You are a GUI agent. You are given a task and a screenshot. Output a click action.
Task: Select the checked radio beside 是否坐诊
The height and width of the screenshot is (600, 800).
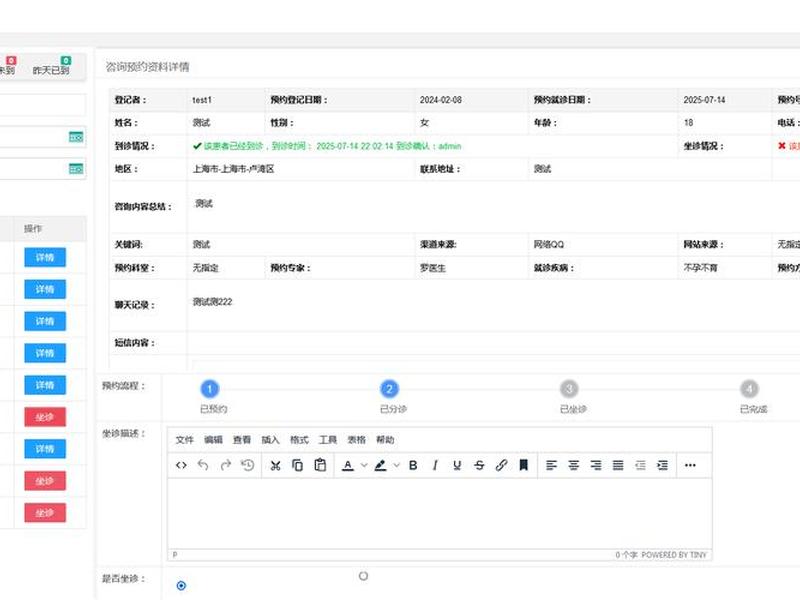(181, 586)
